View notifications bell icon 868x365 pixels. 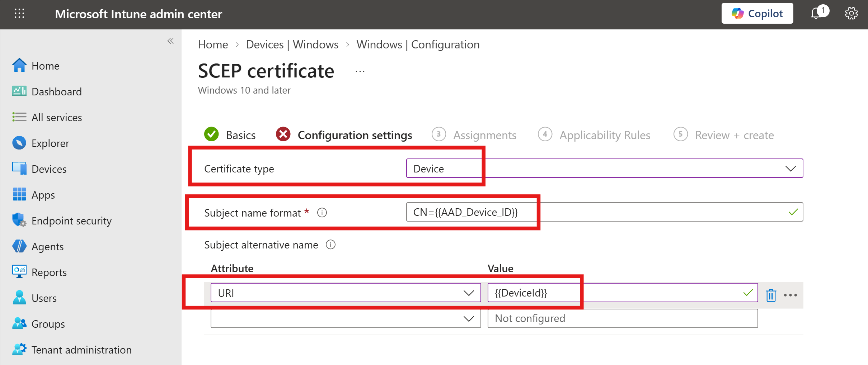pos(817,13)
